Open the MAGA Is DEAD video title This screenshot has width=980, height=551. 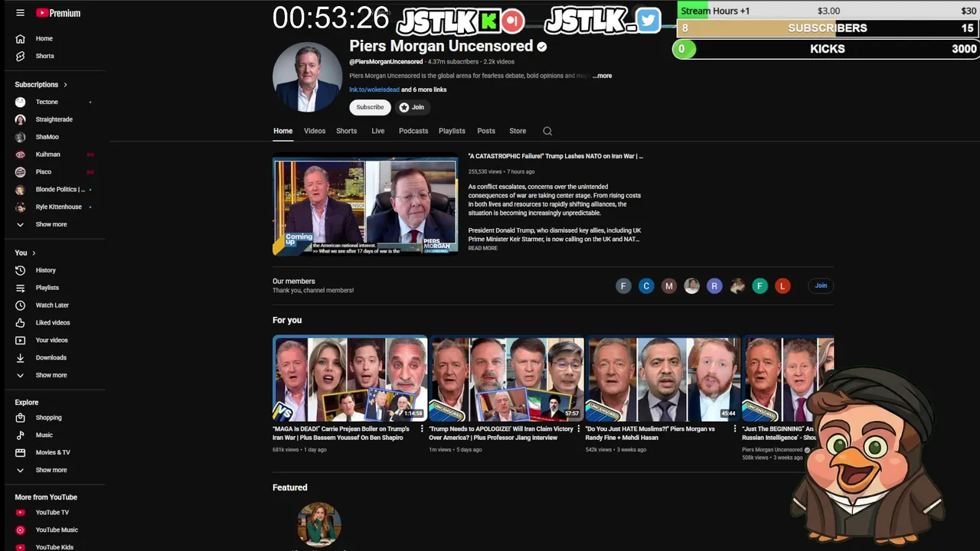point(341,433)
